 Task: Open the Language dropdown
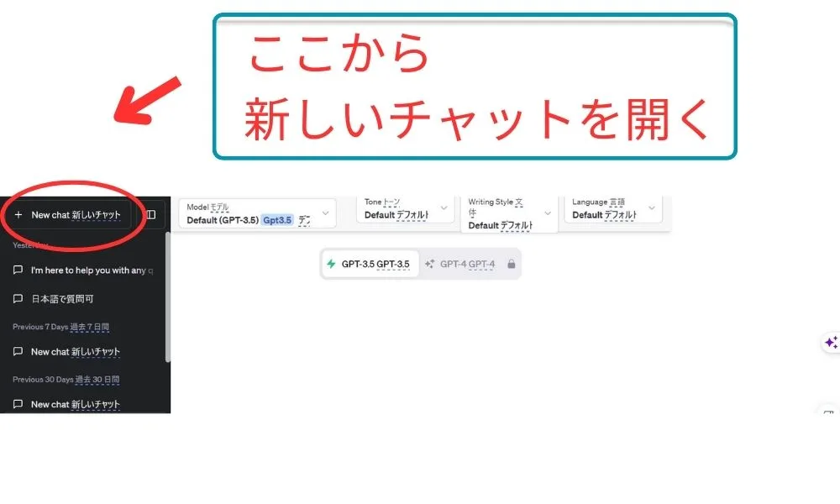pos(613,209)
